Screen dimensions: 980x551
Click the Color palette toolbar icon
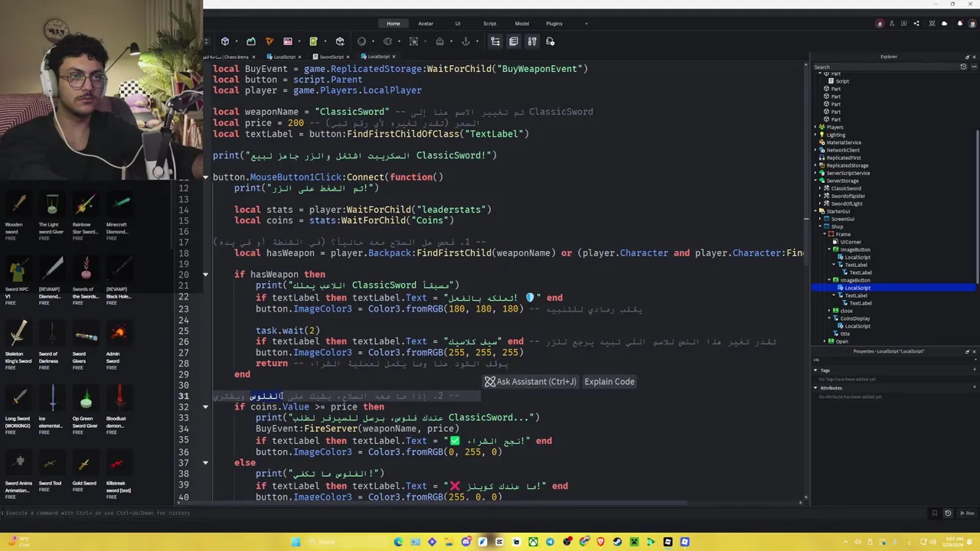(387, 41)
